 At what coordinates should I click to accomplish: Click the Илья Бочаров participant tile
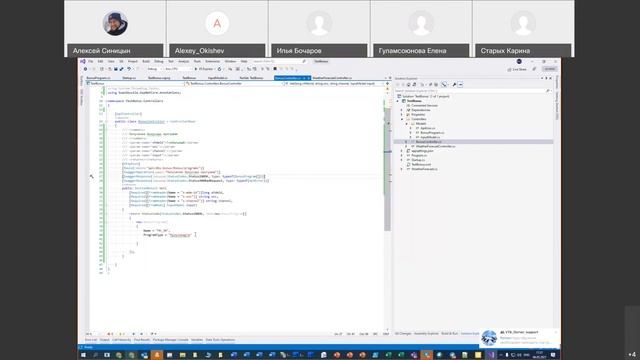[x=319, y=29]
